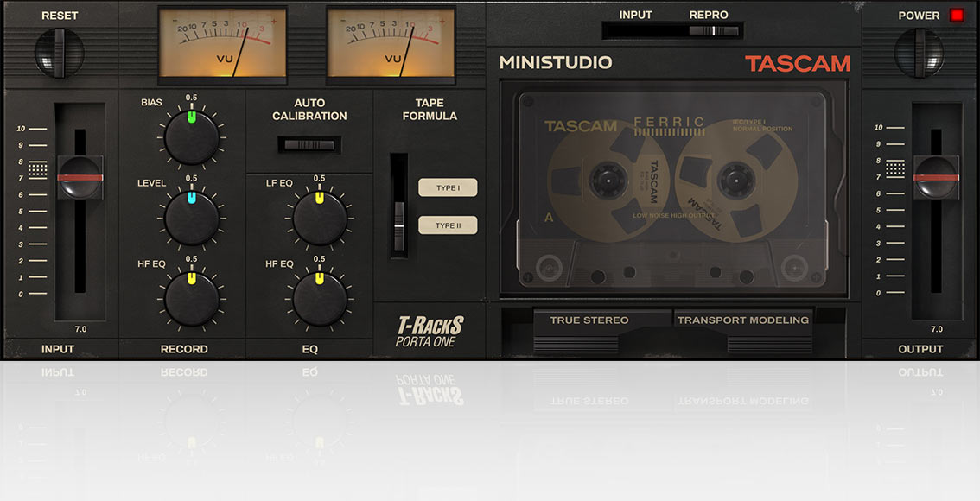Toggle the AUTO CALIBRATION switch

click(309, 145)
